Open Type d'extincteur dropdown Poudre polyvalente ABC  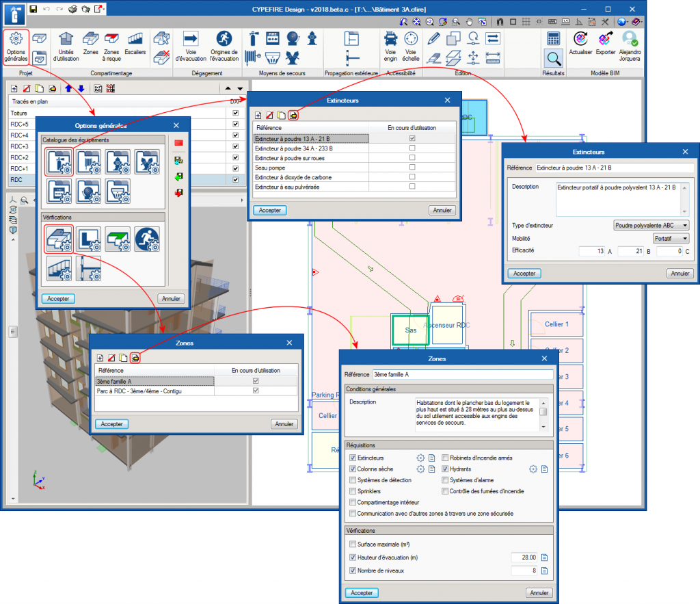pos(651,226)
